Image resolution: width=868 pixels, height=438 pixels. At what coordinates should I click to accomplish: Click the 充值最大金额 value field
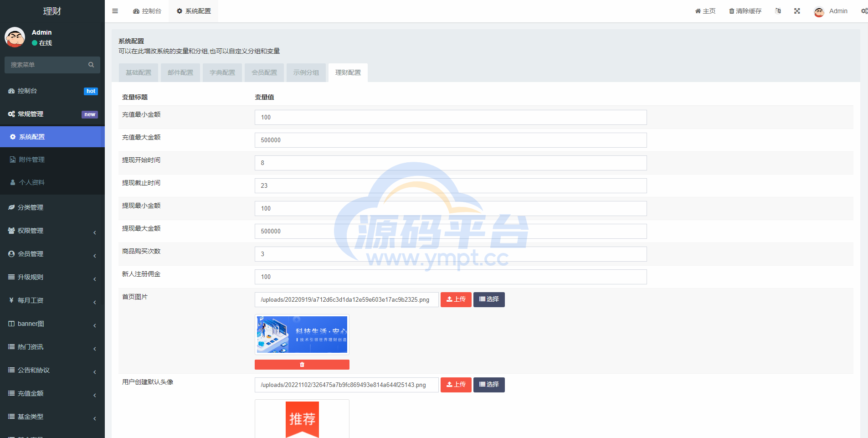click(x=451, y=140)
